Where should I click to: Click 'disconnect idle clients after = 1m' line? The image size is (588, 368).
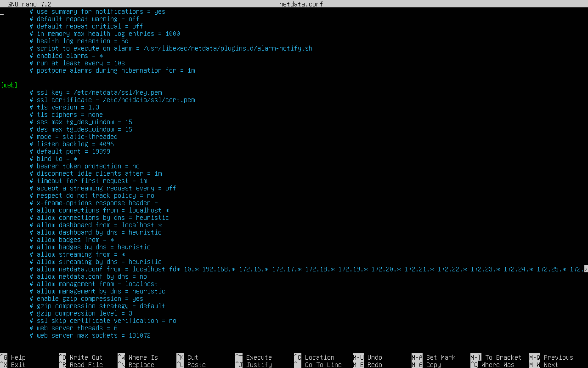(x=96, y=173)
